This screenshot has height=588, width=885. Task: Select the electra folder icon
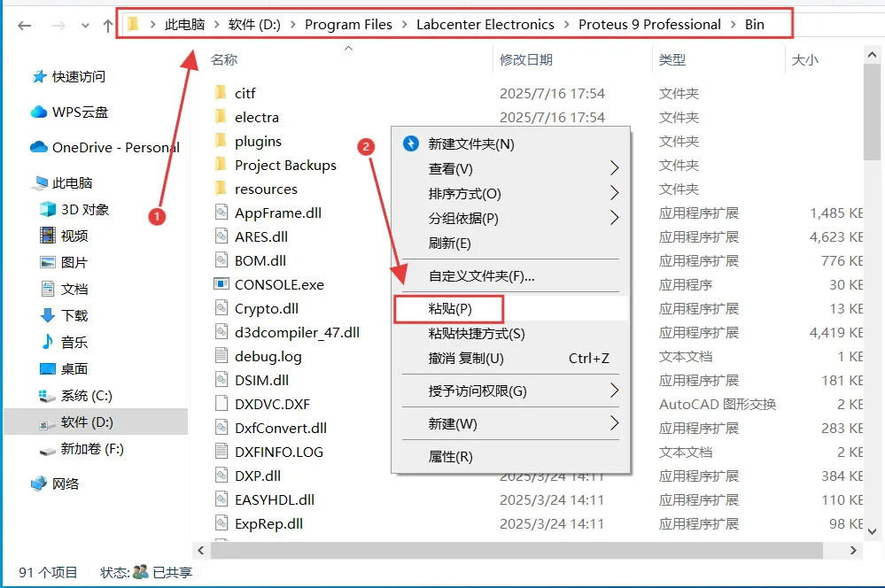pyautogui.click(x=221, y=117)
